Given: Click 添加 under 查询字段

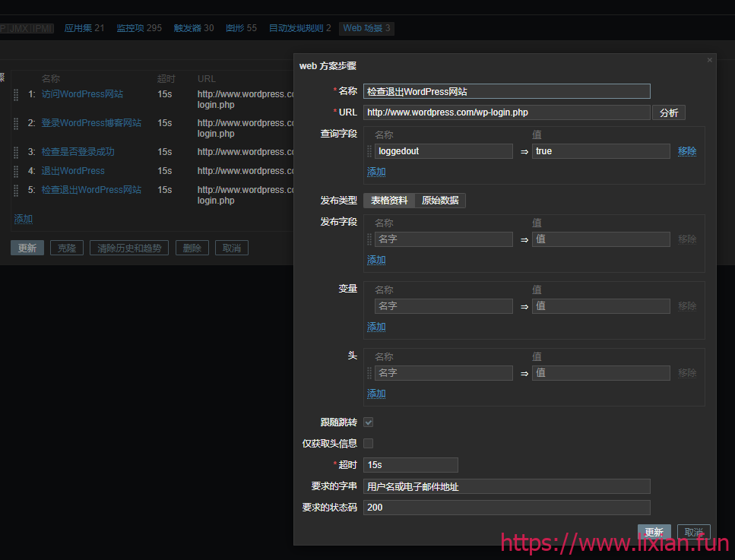Looking at the screenshot, I should [x=376, y=172].
